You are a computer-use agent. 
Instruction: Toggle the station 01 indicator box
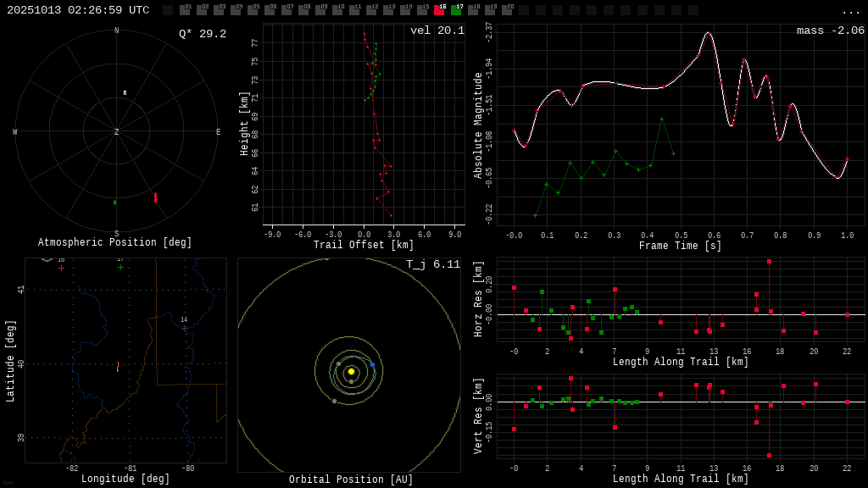[185, 10]
